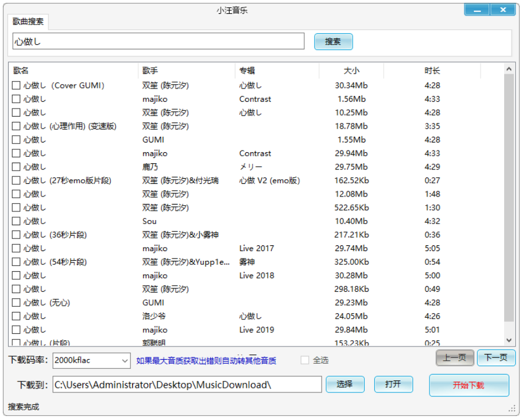
Task: Minimize the 小汪音乐 window
Action: [x=477, y=10]
